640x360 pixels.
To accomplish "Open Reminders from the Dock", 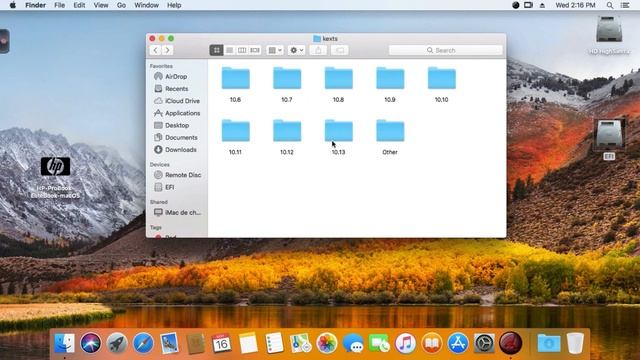I will (274, 343).
